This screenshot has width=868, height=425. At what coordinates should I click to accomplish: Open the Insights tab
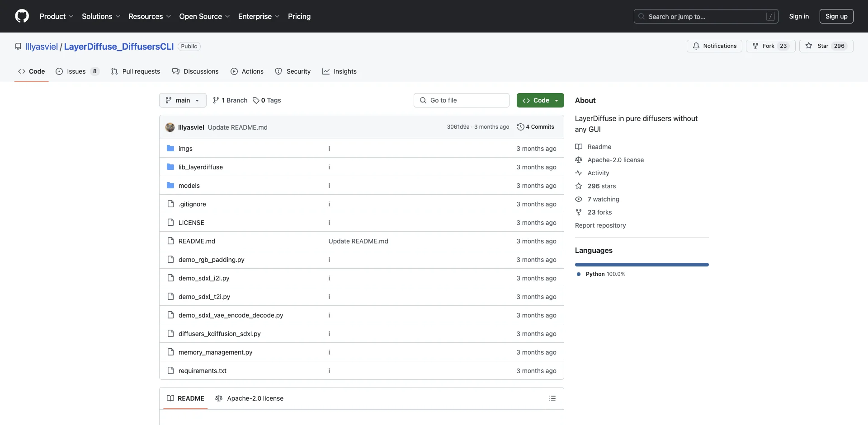[340, 71]
